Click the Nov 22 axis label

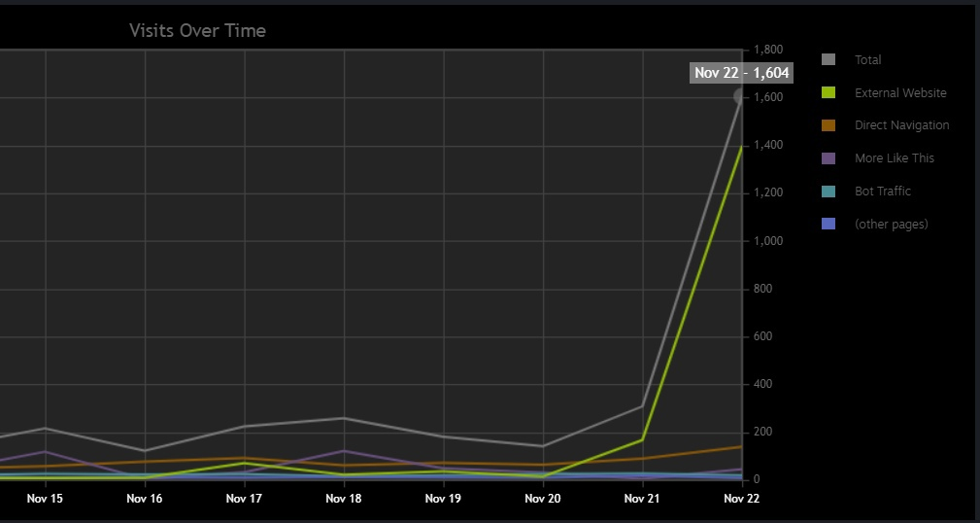click(x=741, y=499)
